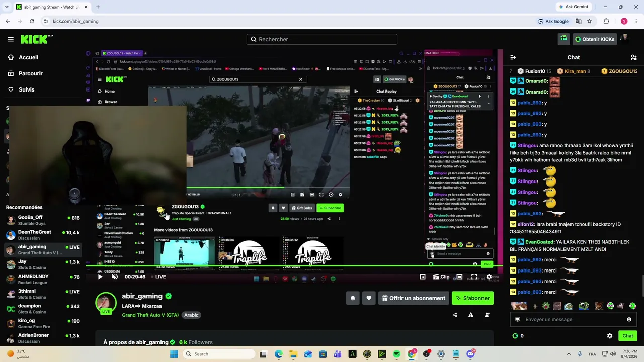This screenshot has height=362, width=644.
Task: Click the green Chat send button
Action: tap(628, 336)
